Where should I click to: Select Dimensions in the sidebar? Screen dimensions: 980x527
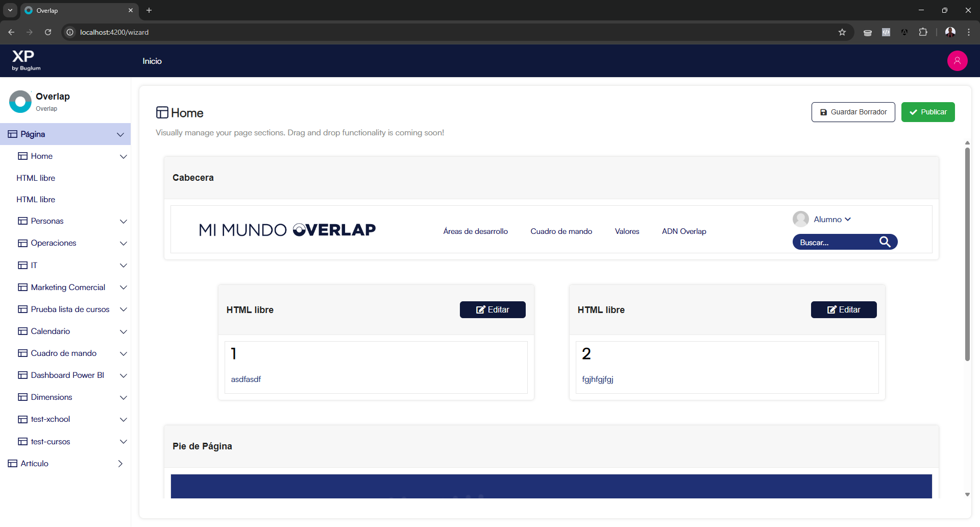pos(51,397)
